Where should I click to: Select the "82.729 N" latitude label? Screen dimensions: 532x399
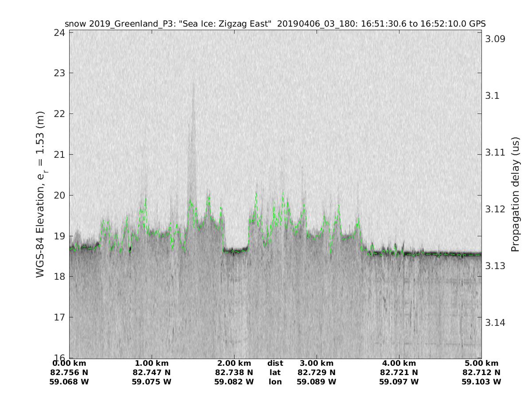click(317, 372)
